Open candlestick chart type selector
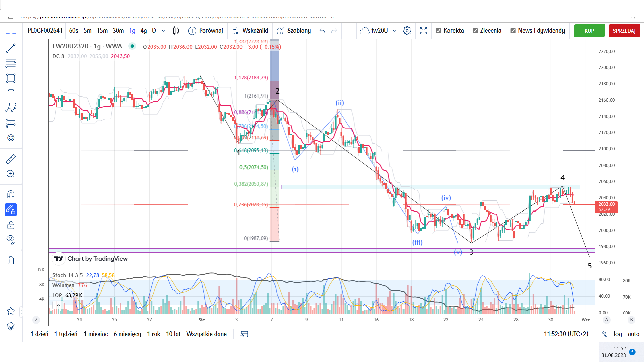This screenshot has height=362, width=644. [176, 31]
